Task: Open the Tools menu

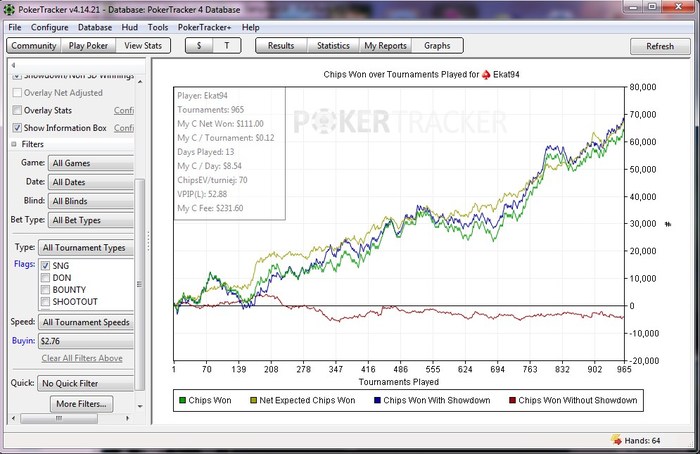Action: click(x=158, y=27)
